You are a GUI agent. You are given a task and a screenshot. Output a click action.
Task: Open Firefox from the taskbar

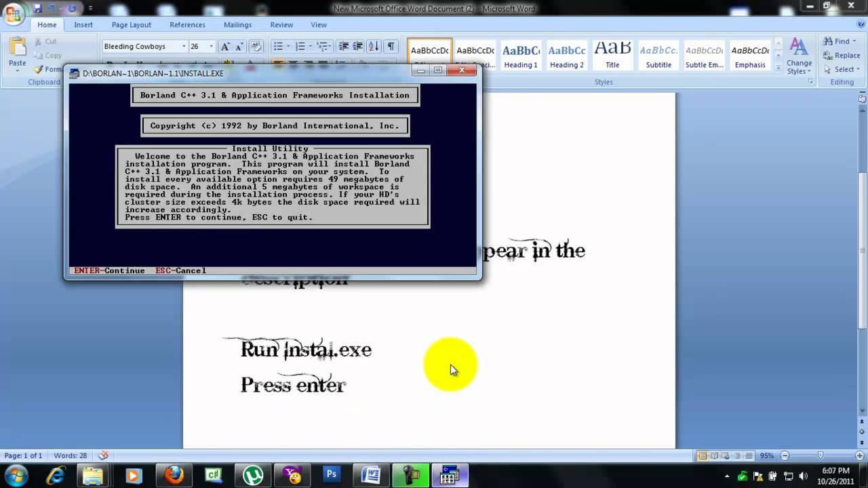click(x=174, y=476)
